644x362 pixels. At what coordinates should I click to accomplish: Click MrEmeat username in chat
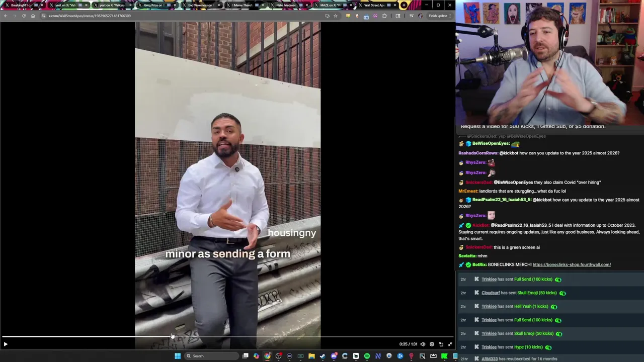click(468, 191)
